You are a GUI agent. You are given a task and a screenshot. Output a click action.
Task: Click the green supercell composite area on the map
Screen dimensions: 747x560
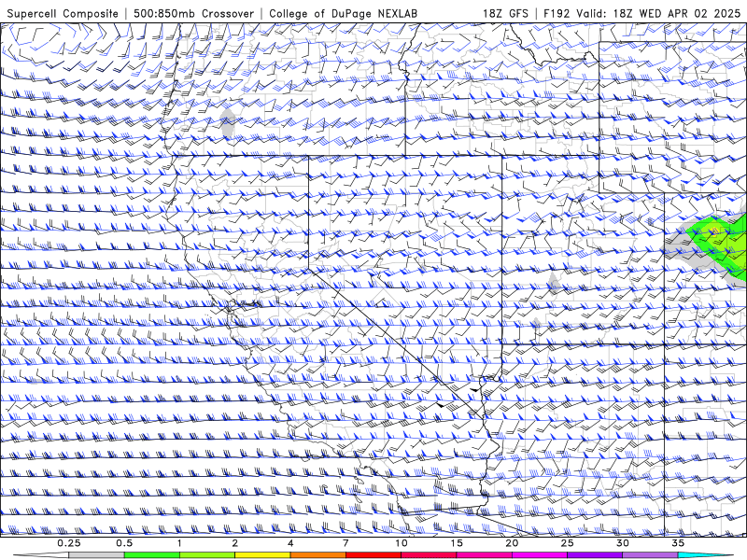pyautogui.click(x=719, y=245)
